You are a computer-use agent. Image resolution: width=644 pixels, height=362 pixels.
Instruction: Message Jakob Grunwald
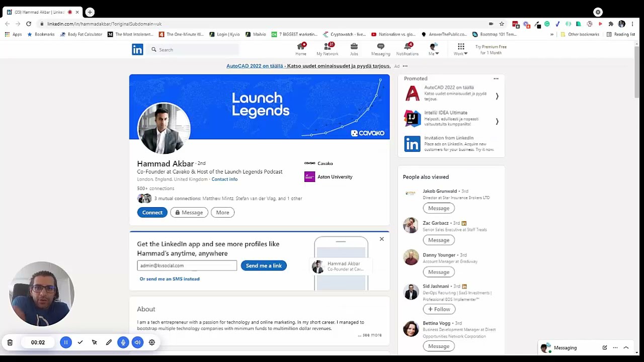[439, 208]
